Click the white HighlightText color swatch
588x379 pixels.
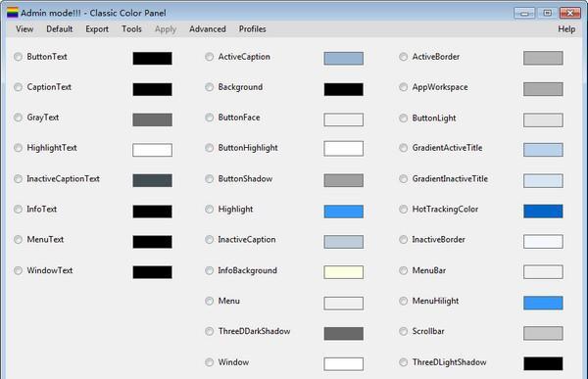pos(152,150)
